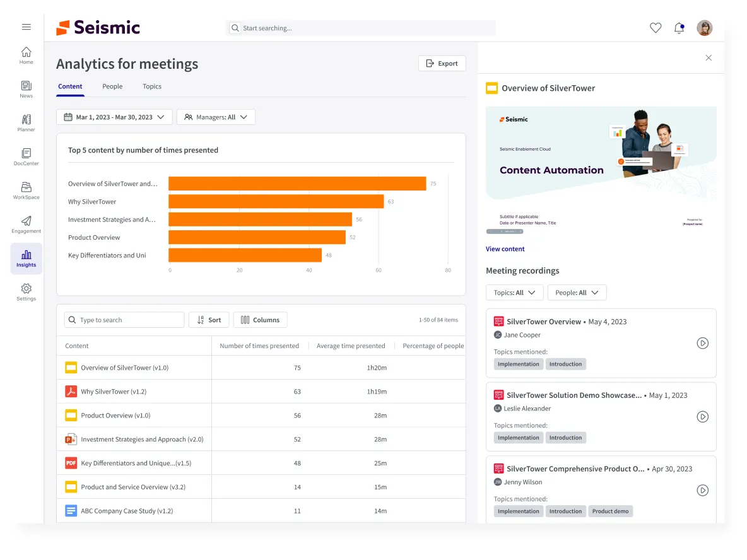Click the Product Overview (v1.0) slides icon
Screen dimensions: 747x560
(71, 415)
